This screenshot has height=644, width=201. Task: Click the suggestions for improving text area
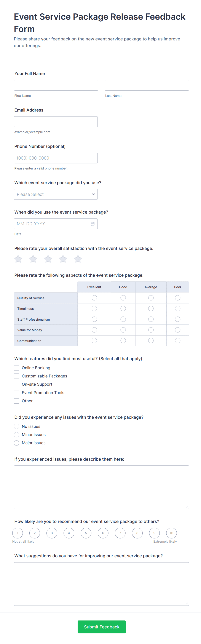click(101, 584)
